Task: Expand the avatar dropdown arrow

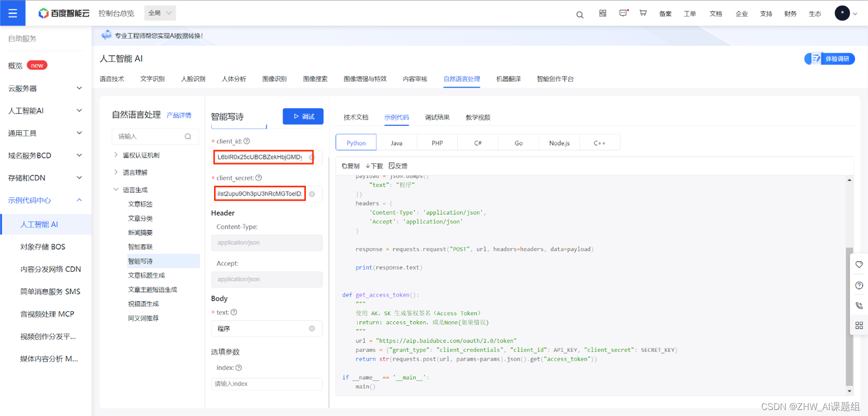Action: (855, 14)
